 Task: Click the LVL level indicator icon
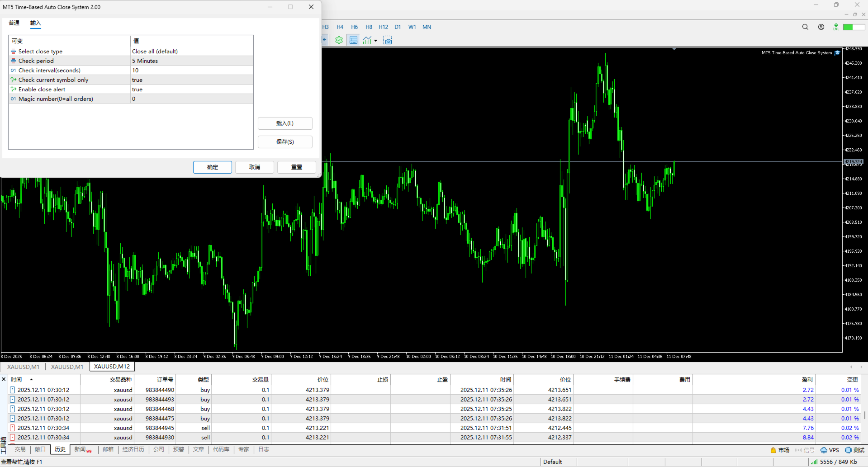(836, 27)
